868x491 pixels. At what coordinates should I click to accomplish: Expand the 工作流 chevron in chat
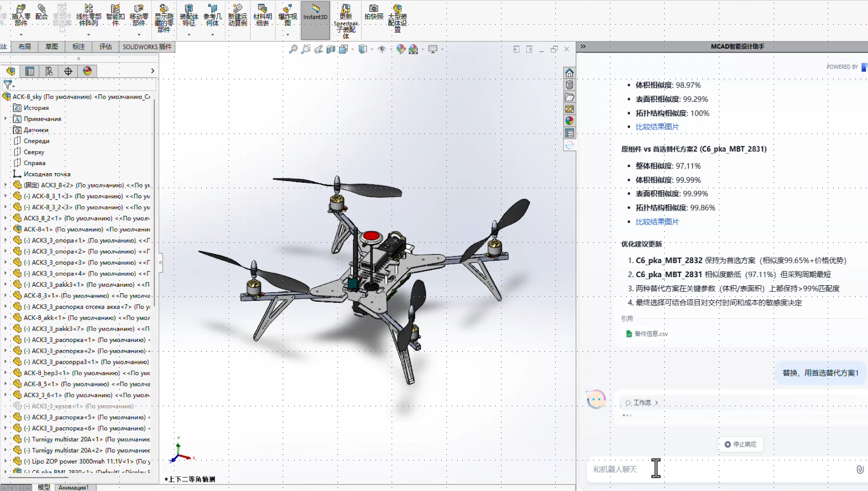coord(656,403)
